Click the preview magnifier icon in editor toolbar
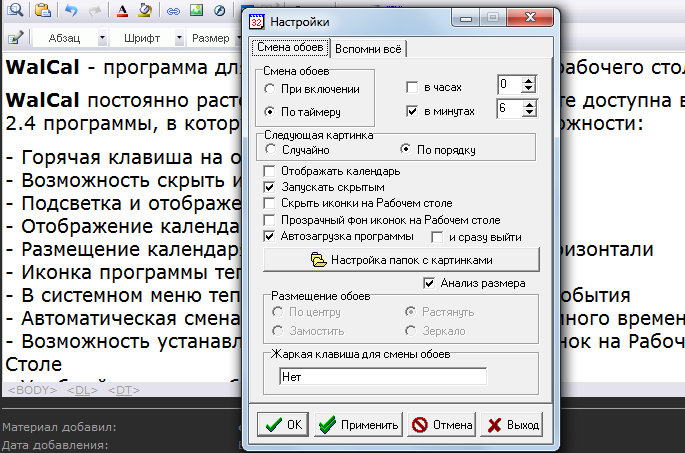Screen dimensions: 685x453 coord(15,10)
